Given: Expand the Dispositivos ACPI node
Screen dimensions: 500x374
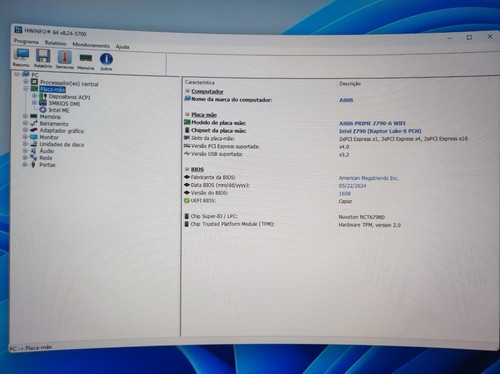Looking at the screenshot, I should pyautogui.click(x=34, y=96).
